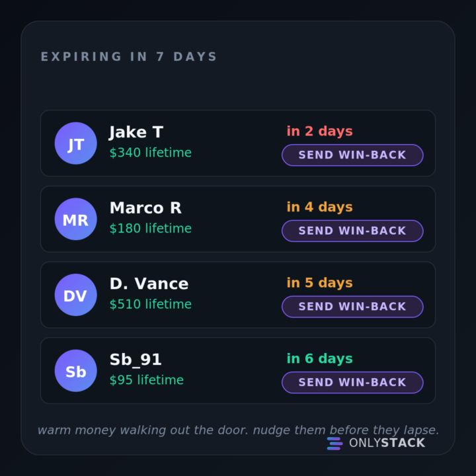The height and width of the screenshot is (476, 476).
Task: Select the D. Vance name
Action: point(149,284)
